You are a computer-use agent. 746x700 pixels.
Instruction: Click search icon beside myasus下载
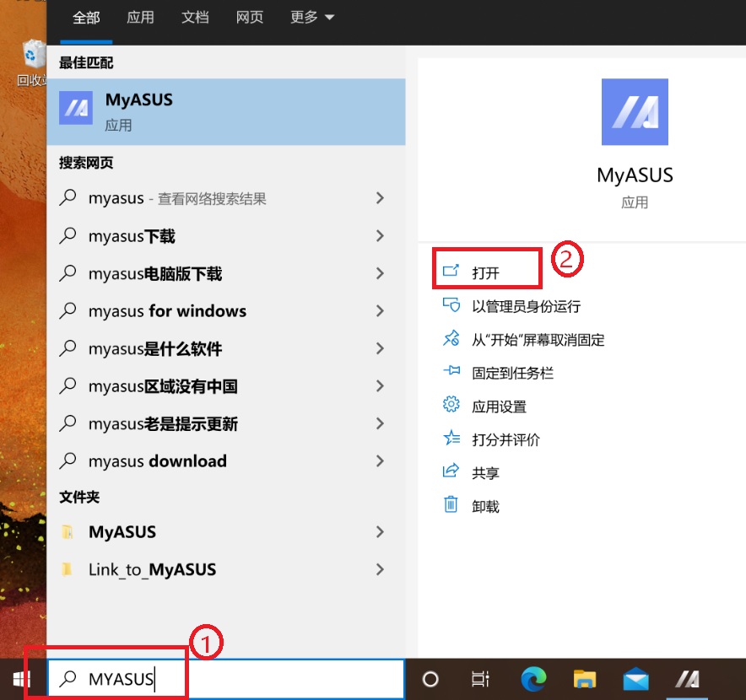pyautogui.click(x=68, y=235)
